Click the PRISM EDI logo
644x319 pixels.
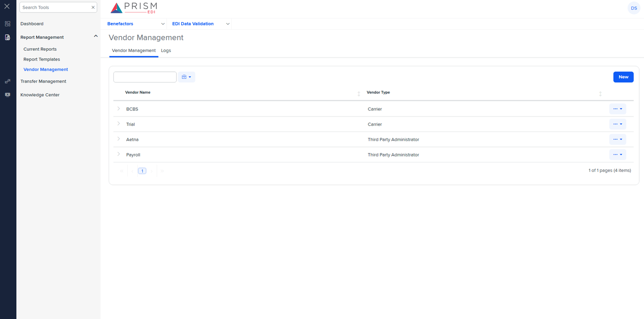134,8
